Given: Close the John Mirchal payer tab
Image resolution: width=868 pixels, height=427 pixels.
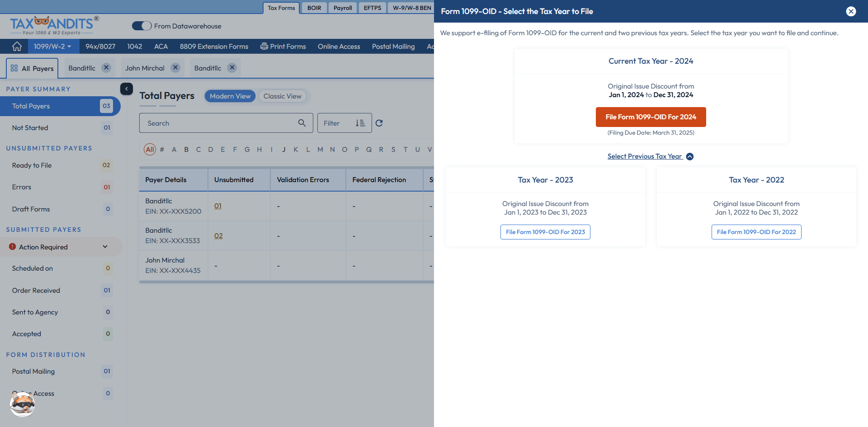Looking at the screenshot, I should pyautogui.click(x=175, y=68).
